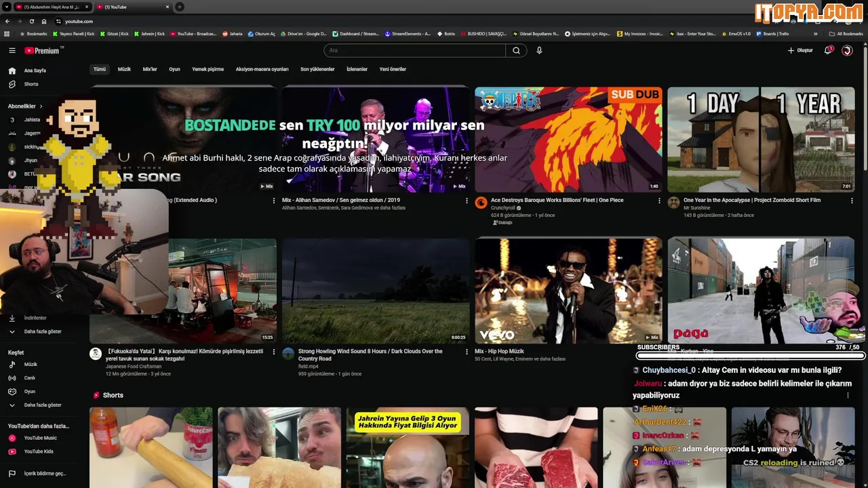Select the Son yüklenenler chip
868x488 pixels.
tap(317, 69)
